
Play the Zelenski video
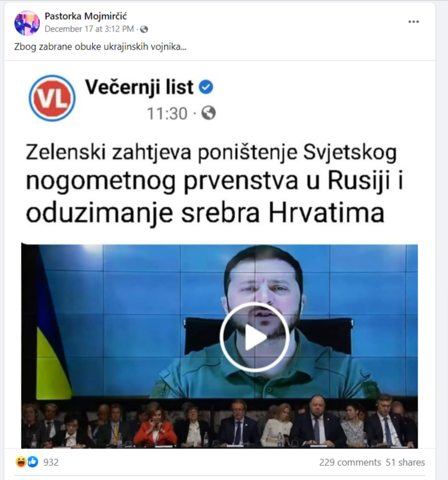[254, 337]
